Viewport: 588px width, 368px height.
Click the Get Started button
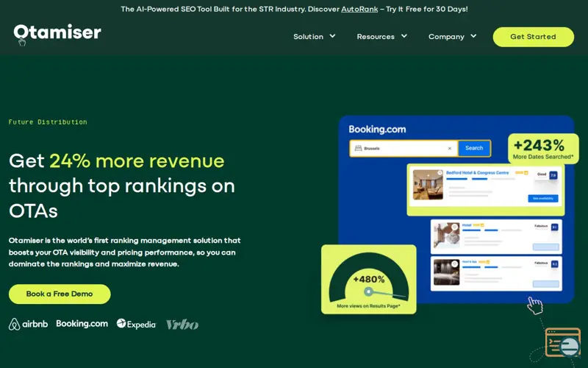534,37
